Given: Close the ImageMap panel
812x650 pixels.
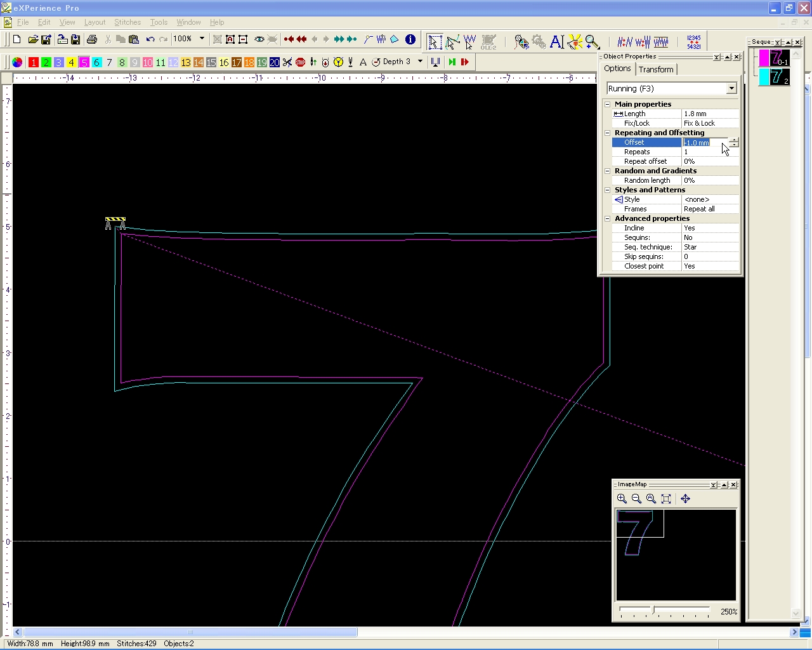Looking at the screenshot, I should pos(733,485).
